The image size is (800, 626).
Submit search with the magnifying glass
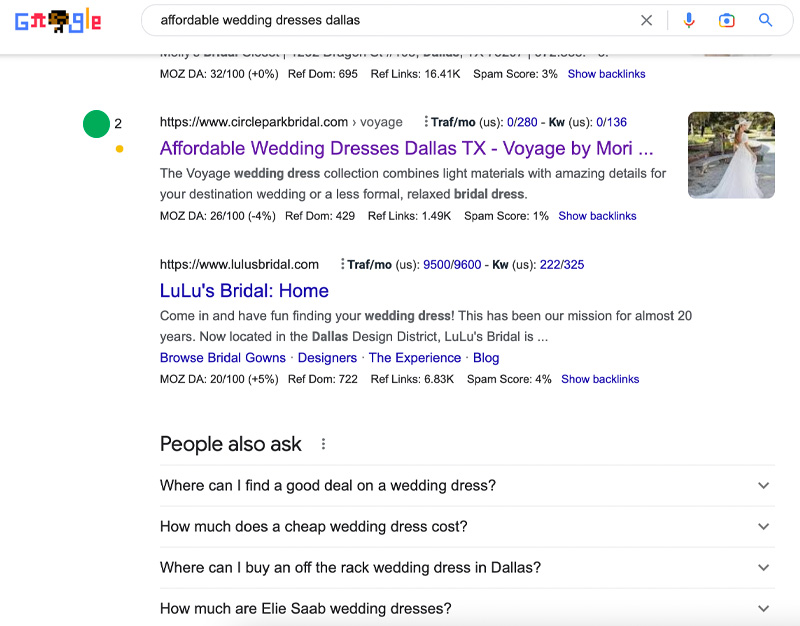(x=765, y=20)
